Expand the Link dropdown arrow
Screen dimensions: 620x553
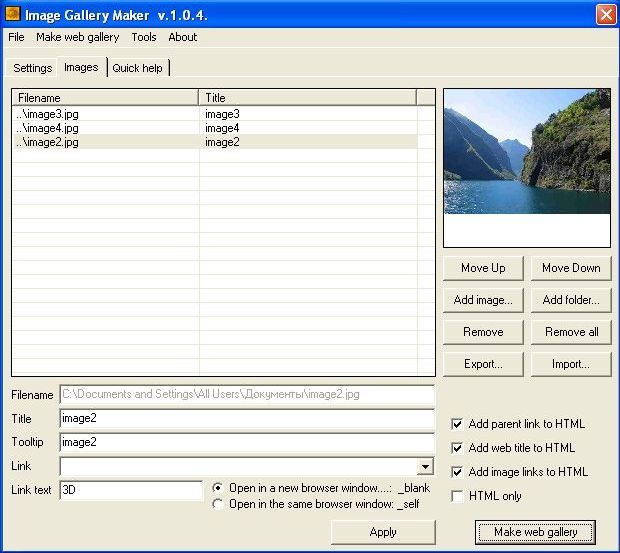(425, 467)
